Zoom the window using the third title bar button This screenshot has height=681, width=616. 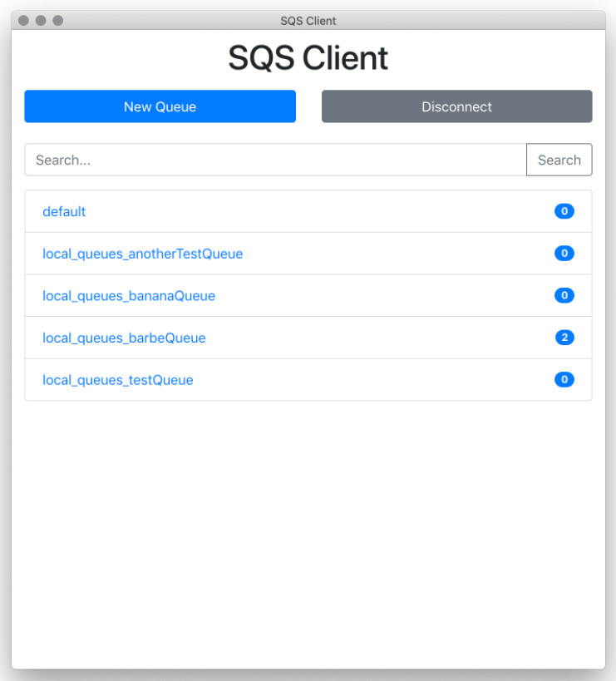pyautogui.click(x=57, y=21)
